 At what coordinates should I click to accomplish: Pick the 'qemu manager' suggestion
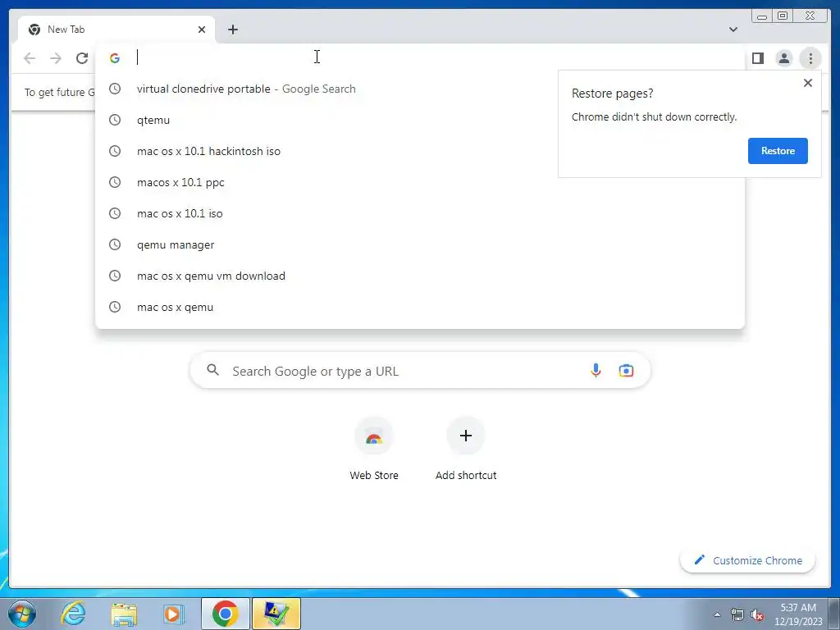tap(419, 244)
